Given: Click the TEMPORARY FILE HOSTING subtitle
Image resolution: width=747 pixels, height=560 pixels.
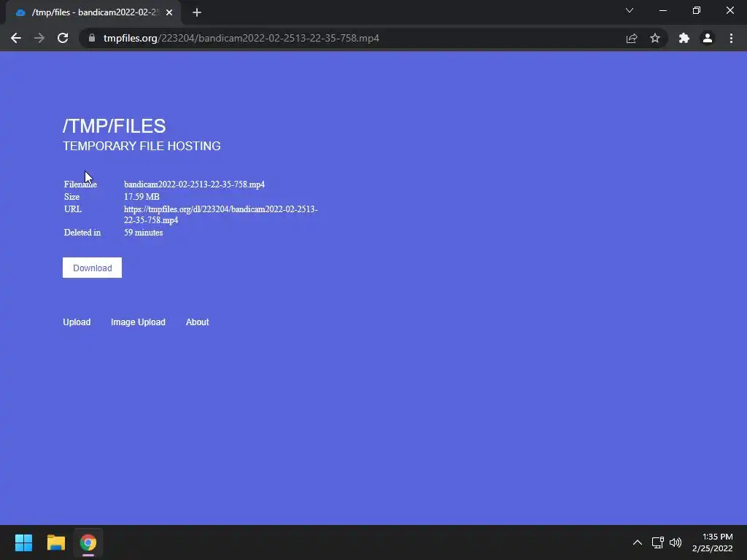Looking at the screenshot, I should click(x=142, y=146).
